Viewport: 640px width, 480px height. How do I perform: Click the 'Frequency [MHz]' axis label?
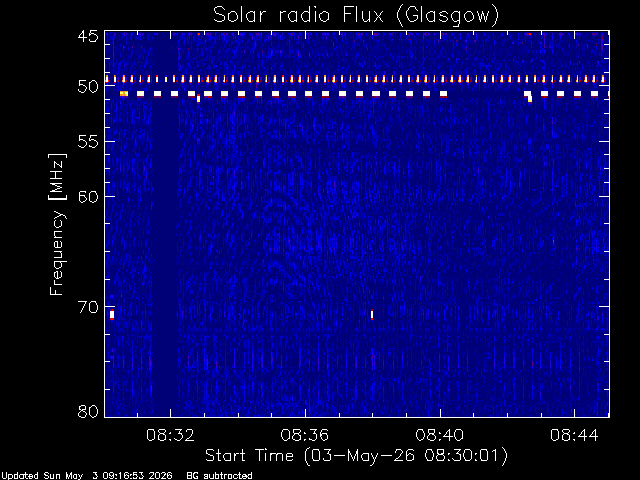(x=57, y=224)
